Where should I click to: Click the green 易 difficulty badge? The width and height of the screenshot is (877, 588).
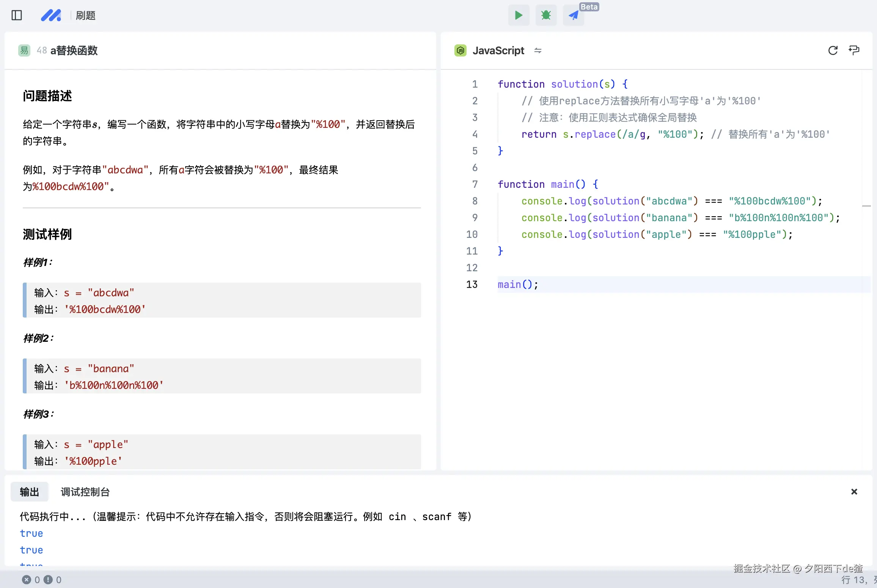(x=24, y=50)
